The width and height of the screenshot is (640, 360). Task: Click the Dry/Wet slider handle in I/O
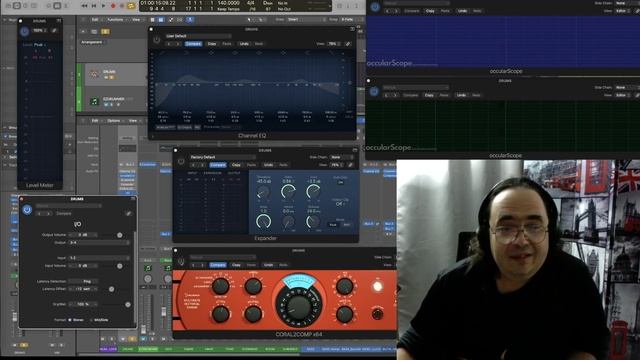(128, 304)
